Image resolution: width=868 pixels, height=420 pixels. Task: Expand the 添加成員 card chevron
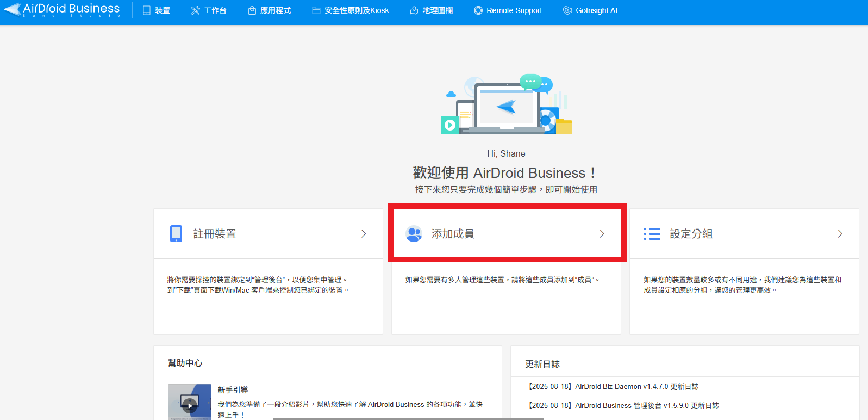(x=602, y=234)
